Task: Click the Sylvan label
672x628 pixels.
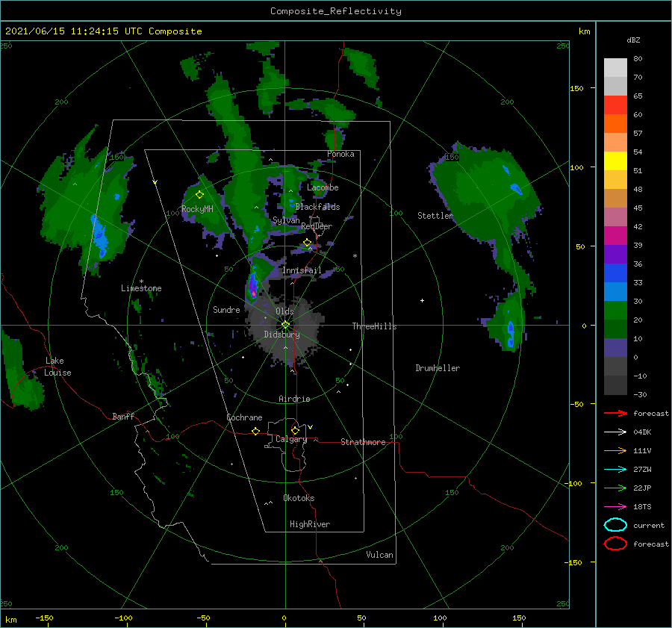Action: tap(286, 220)
